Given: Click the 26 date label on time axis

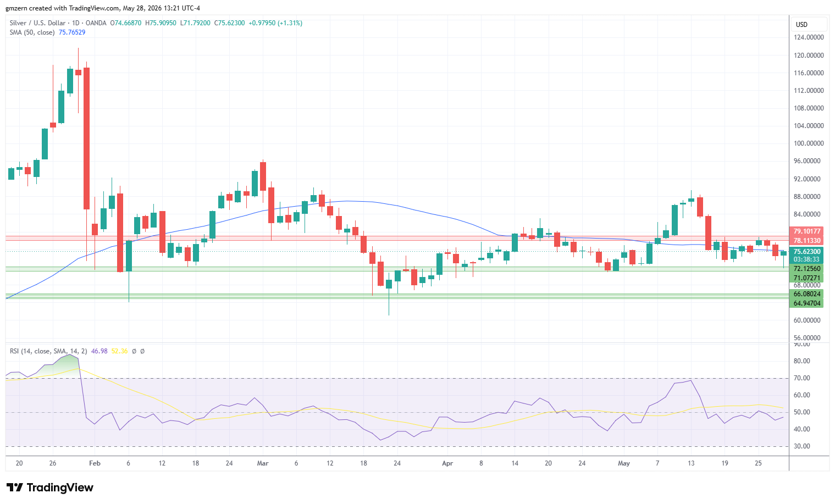Looking at the screenshot, I should pos(53,463).
